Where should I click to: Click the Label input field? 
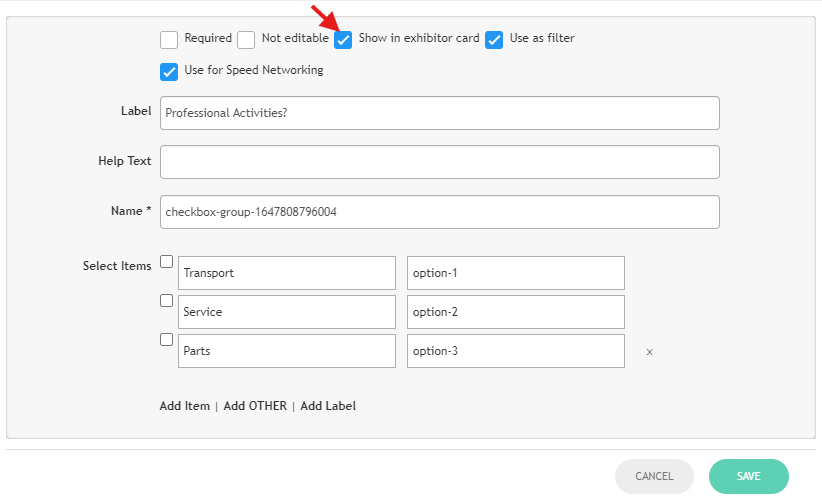tap(439, 113)
